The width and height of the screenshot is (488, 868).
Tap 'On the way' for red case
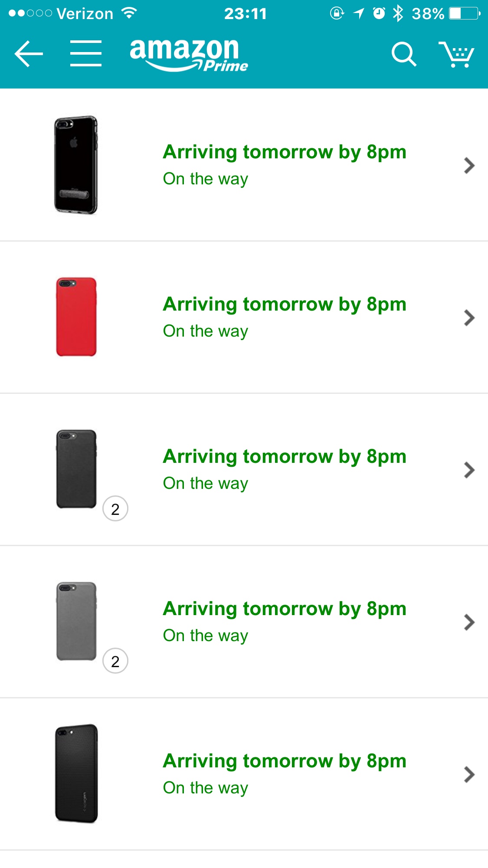206,331
